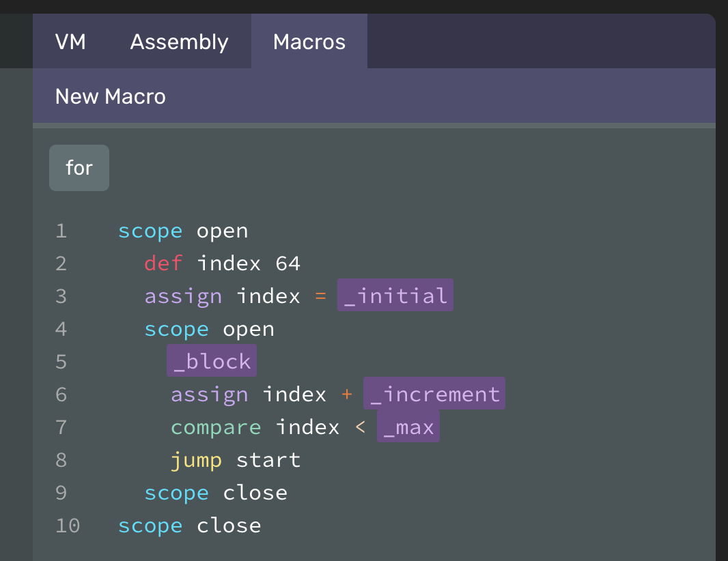This screenshot has height=561, width=728.
Task: Click the 'def' keyword on line 2
Action: pyautogui.click(x=163, y=263)
